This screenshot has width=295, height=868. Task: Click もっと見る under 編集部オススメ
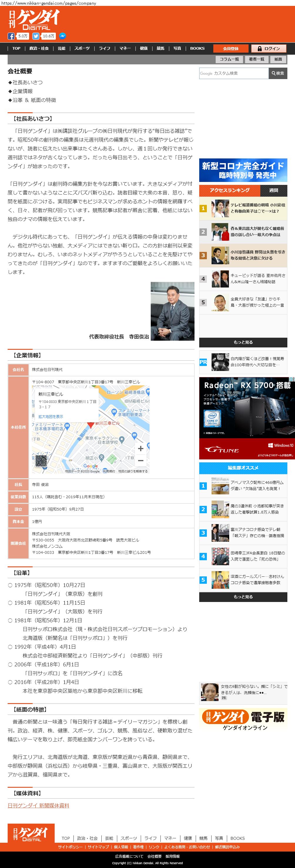point(243,597)
